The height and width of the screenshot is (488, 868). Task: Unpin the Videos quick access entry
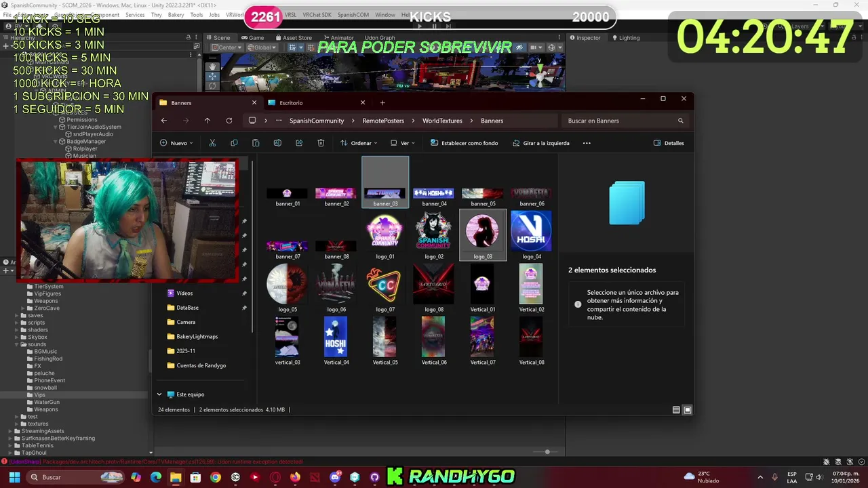[x=244, y=293]
